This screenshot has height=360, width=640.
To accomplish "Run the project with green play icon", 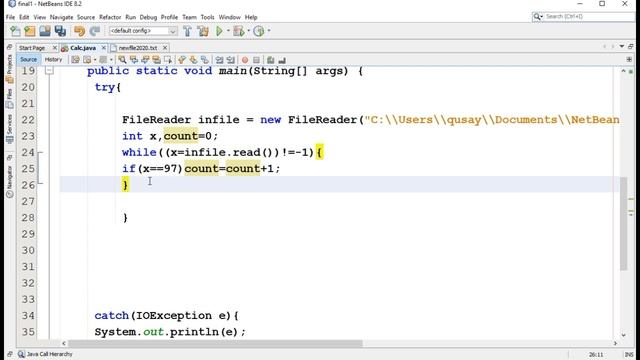I will point(220,31).
